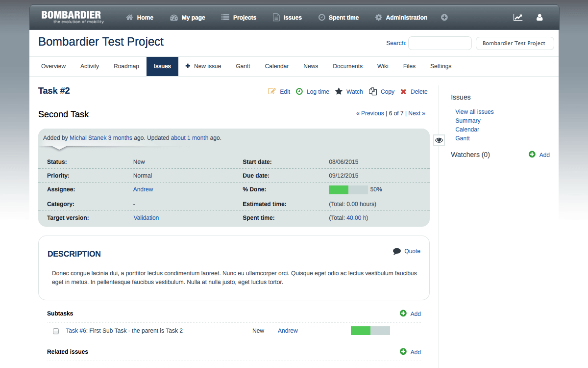Open the 40.00 h spent time link
This screenshot has height=368, width=588.
[357, 218]
